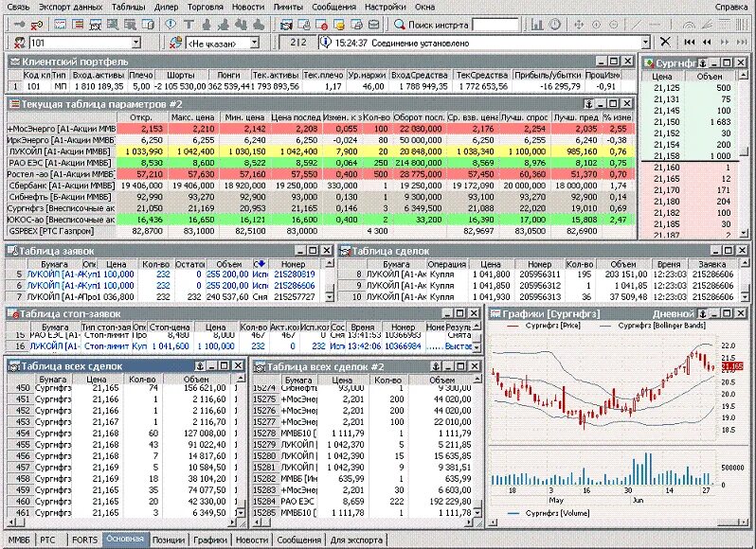Click the chart-window toolbar icon after the keys
The width and height of the screenshot is (756, 549).
(60, 24)
